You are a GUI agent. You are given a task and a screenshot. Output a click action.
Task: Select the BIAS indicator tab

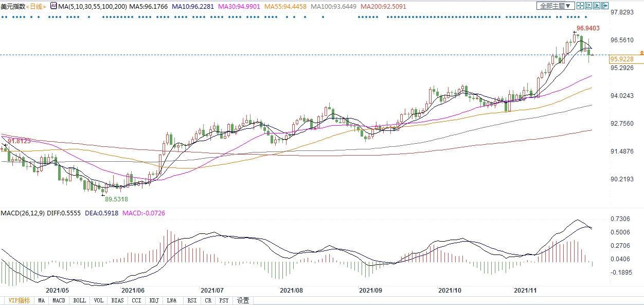(117, 300)
